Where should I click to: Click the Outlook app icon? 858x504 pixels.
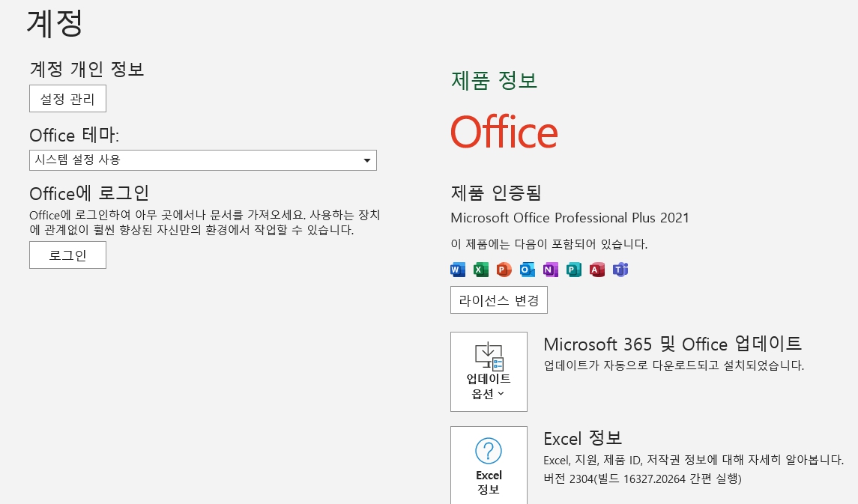click(528, 270)
